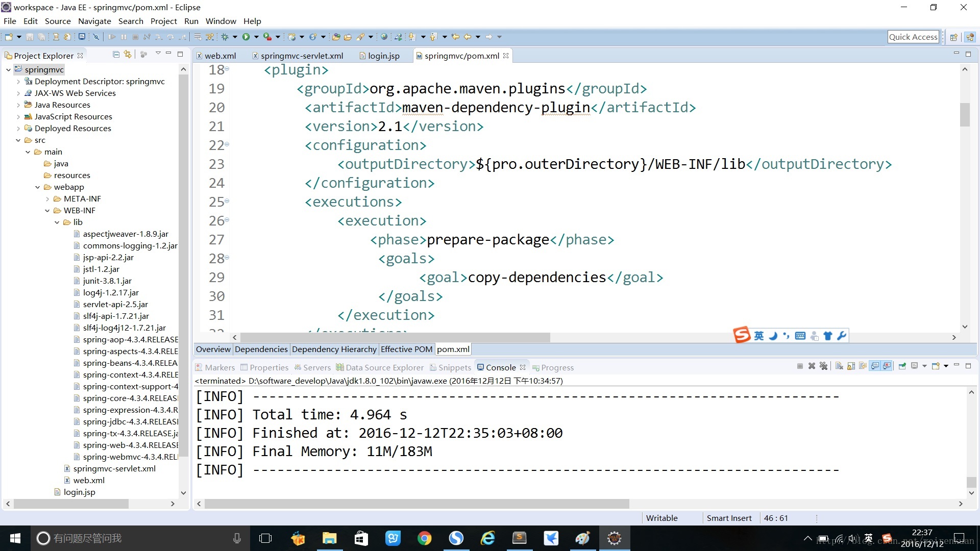This screenshot has height=551, width=980.
Task: Open the Window menu
Action: (x=220, y=21)
